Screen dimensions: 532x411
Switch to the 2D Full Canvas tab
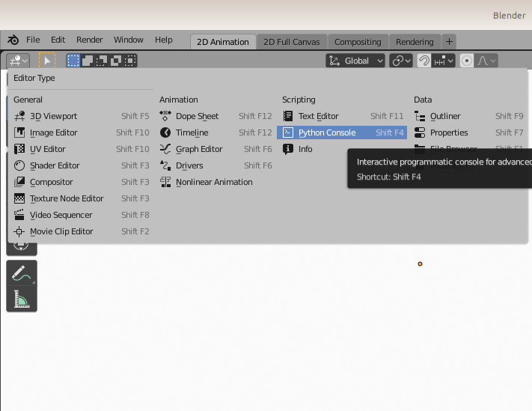(292, 42)
